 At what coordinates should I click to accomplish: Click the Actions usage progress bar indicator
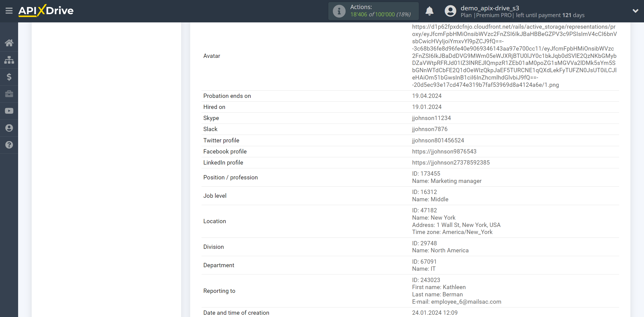coord(374,11)
